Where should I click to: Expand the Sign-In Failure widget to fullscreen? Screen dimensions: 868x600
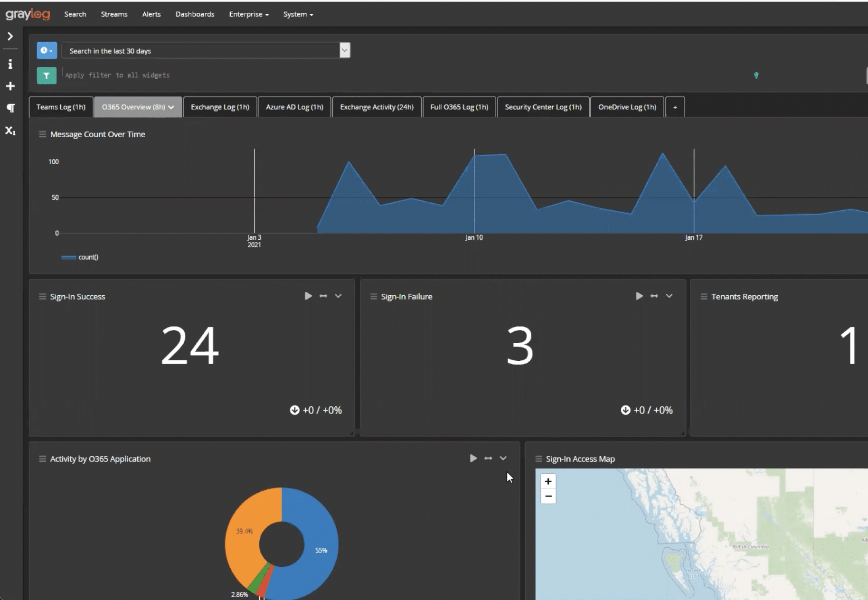(x=654, y=296)
